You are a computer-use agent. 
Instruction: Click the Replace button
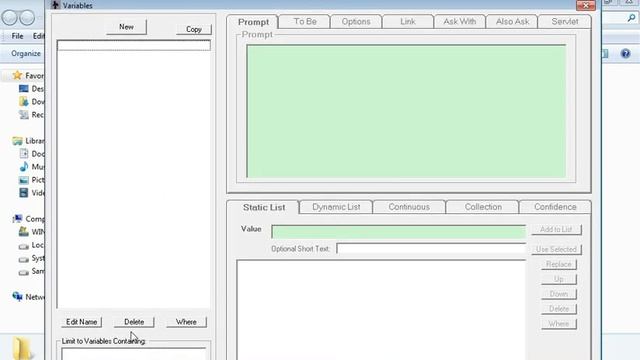click(x=558, y=264)
